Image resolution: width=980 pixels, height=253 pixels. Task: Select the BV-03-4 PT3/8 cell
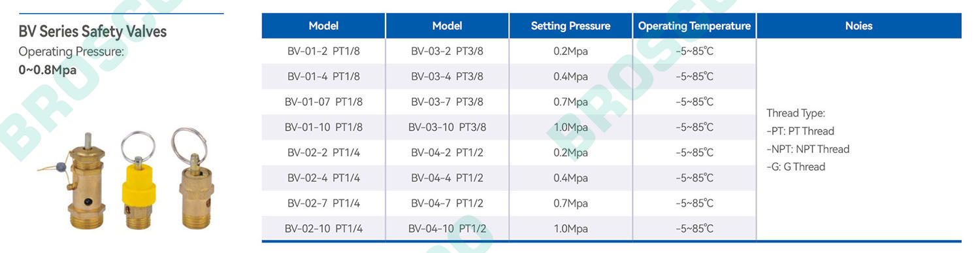tap(448, 76)
